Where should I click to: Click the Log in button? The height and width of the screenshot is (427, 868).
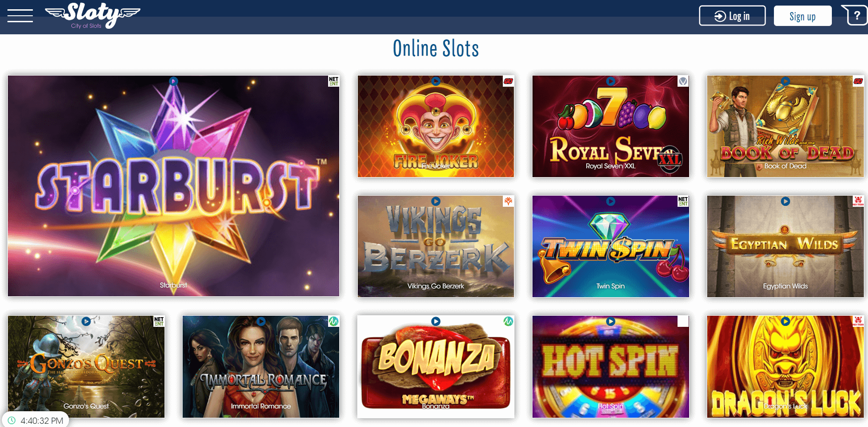pyautogui.click(x=732, y=16)
